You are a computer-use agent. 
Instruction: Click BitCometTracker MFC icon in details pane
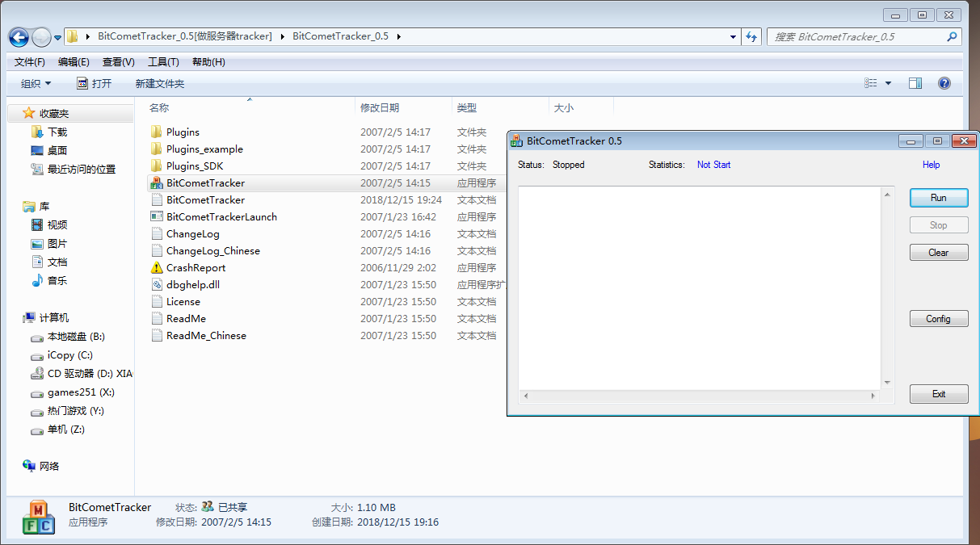(37, 514)
